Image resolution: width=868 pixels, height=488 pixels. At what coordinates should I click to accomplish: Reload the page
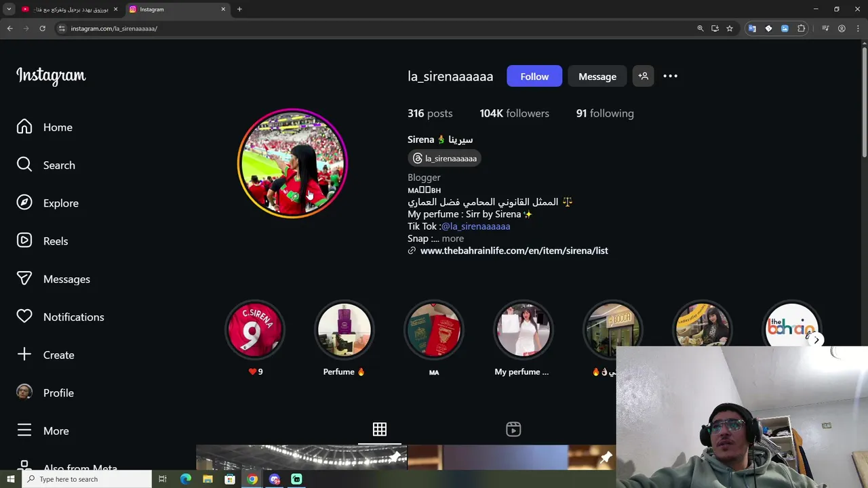tap(42, 28)
